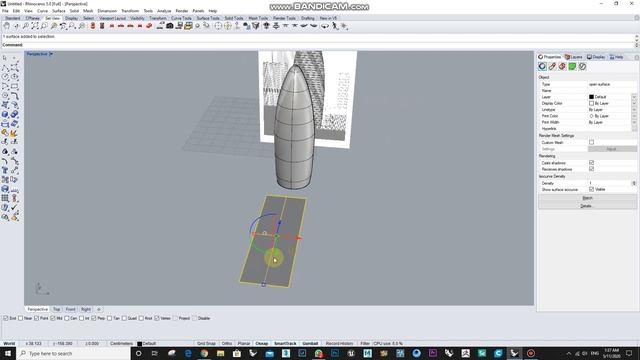The width and height of the screenshot is (640, 360).
Task: Open the Material paintbrush icon in Properties
Action: 552,66
